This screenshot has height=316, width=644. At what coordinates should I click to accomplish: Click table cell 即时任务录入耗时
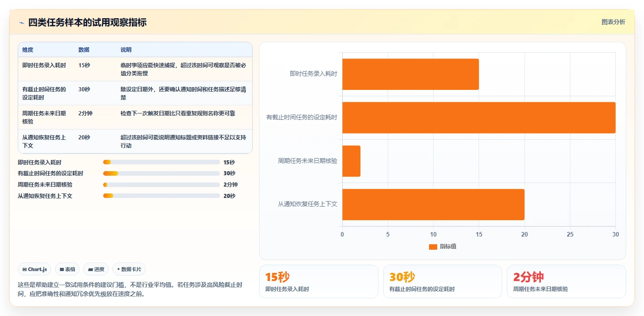click(44, 65)
